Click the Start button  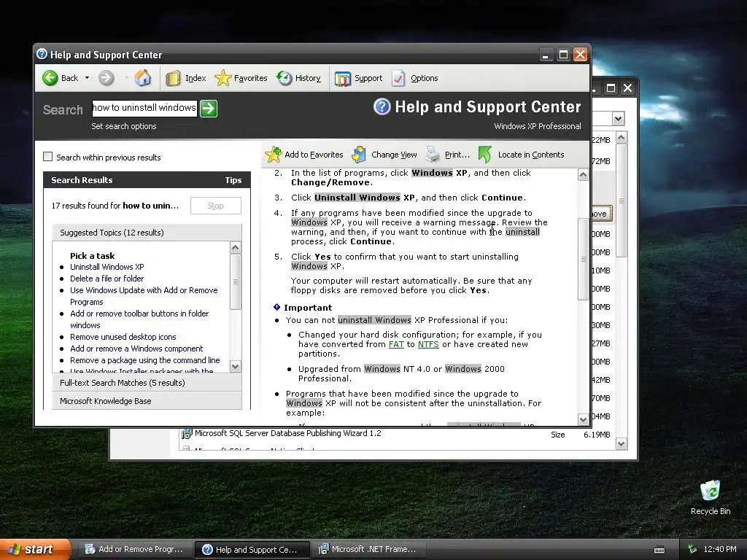pos(35,549)
